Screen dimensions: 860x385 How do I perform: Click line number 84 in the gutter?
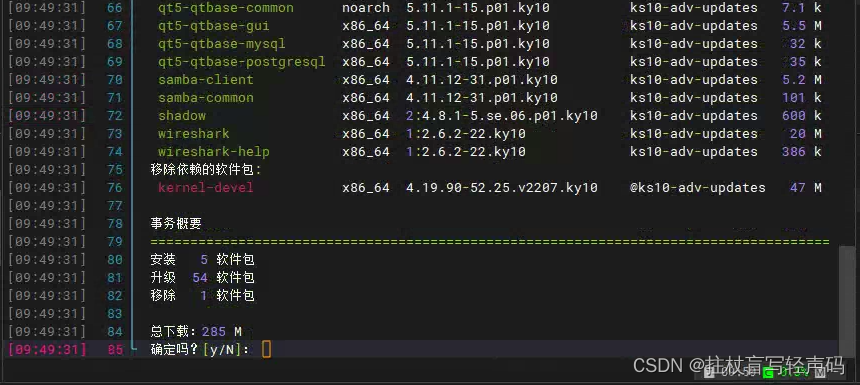coord(115,331)
